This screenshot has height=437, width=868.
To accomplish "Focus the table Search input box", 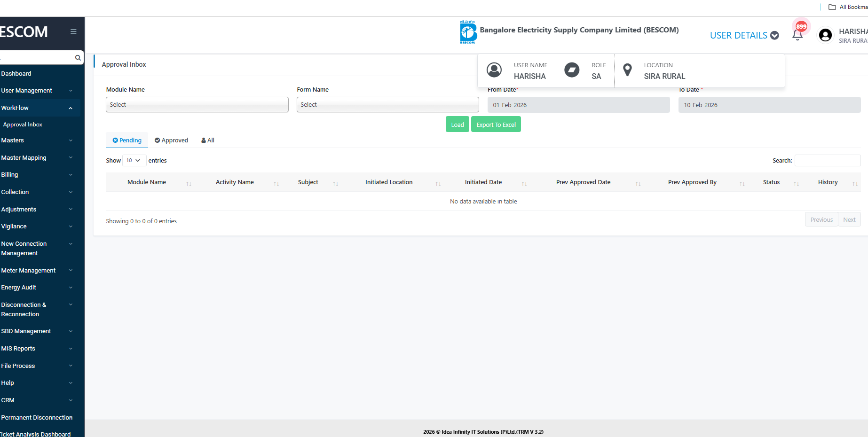I will pyautogui.click(x=828, y=161).
